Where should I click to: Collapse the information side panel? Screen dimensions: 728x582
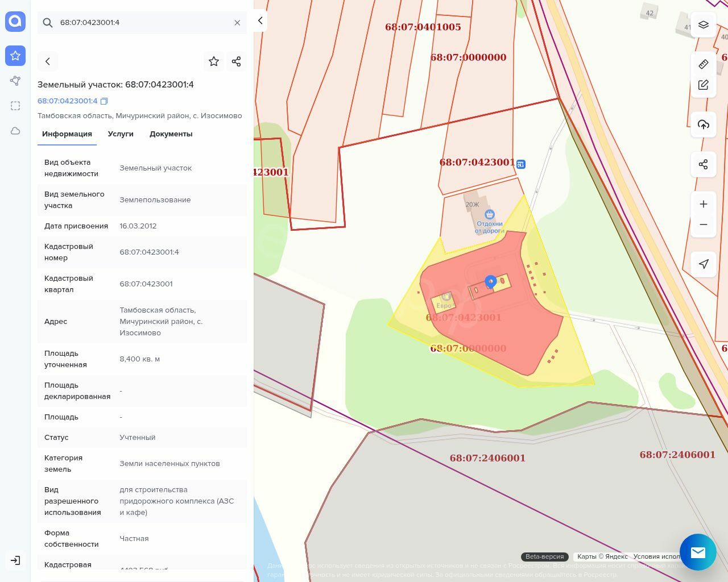click(x=260, y=20)
